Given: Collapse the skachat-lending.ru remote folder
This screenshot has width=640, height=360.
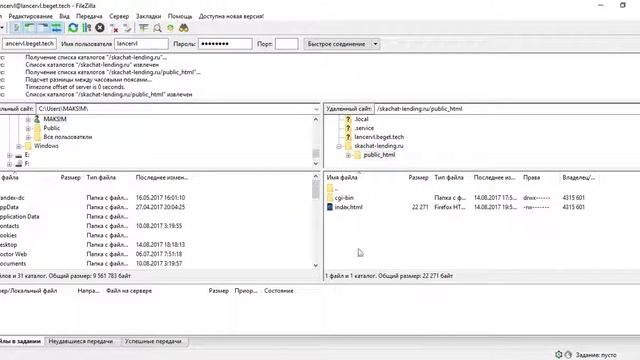Looking at the screenshot, I should [x=339, y=146].
